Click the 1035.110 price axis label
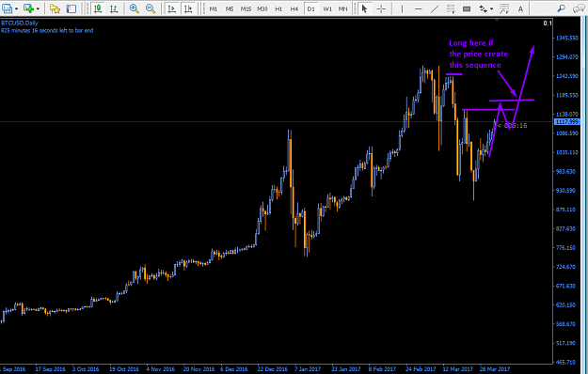This screenshot has width=588, height=374. (x=567, y=152)
